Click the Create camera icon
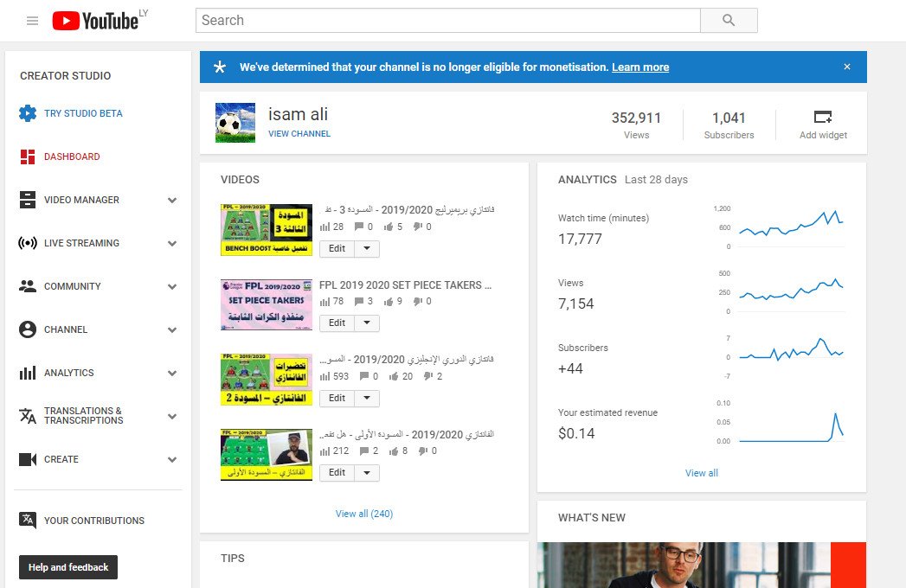 coord(27,459)
